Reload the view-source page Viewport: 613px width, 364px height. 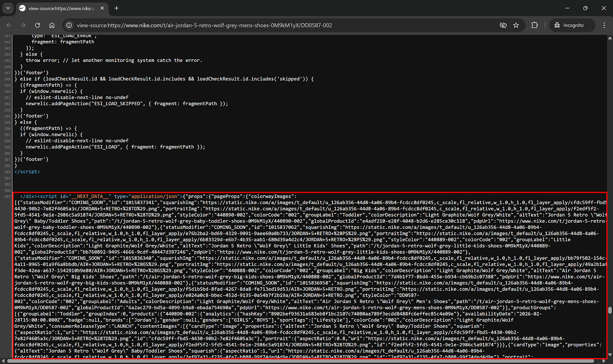click(x=37, y=25)
